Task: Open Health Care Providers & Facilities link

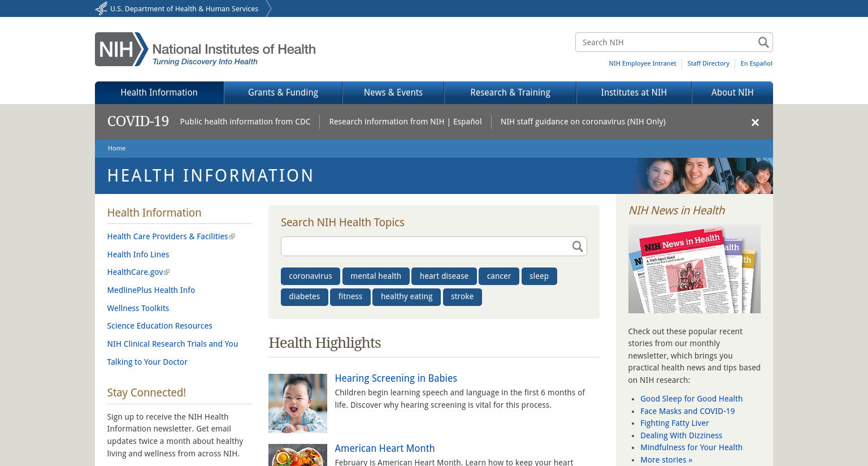Action: (x=167, y=236)
